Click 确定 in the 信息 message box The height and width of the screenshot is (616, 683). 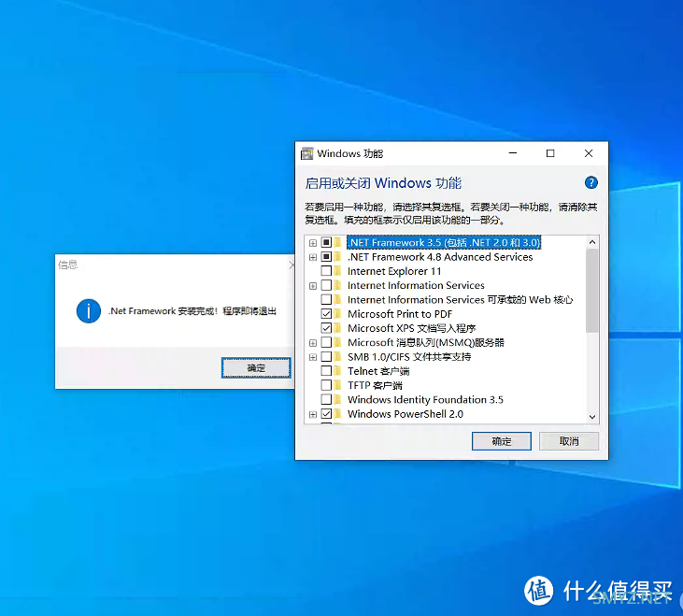click(256, 367)
